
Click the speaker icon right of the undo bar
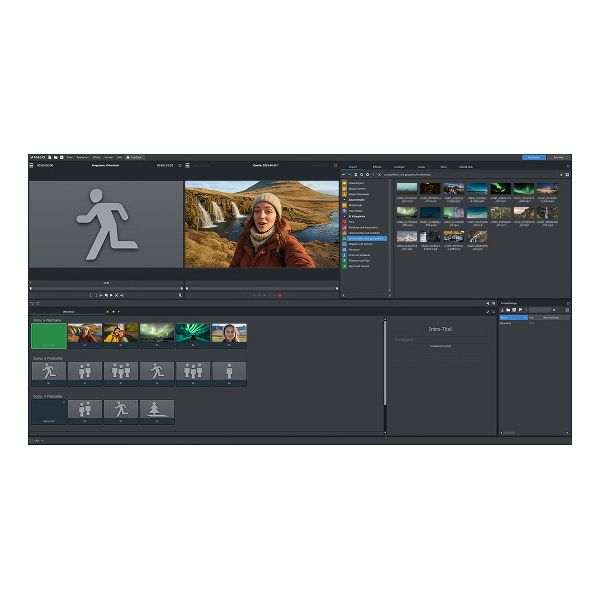488,303
